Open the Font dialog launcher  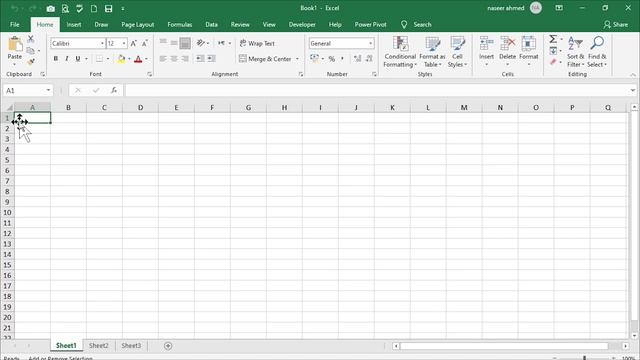click(x=149, y=74)
